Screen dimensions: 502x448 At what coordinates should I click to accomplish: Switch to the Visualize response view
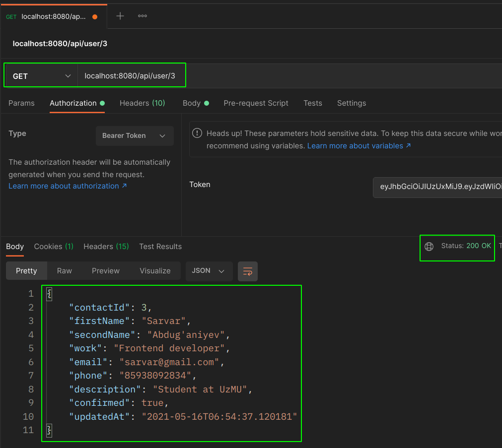(155, 271)
